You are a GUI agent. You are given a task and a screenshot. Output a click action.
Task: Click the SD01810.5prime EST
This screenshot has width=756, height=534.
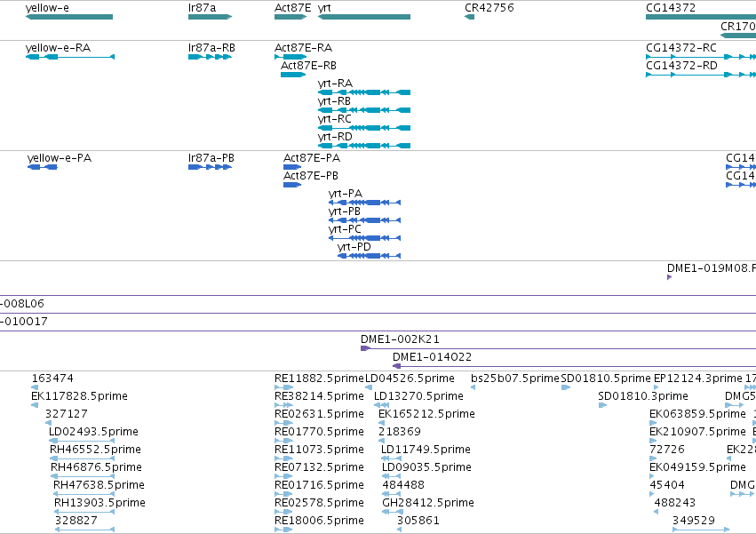click(x=566, y=387)
